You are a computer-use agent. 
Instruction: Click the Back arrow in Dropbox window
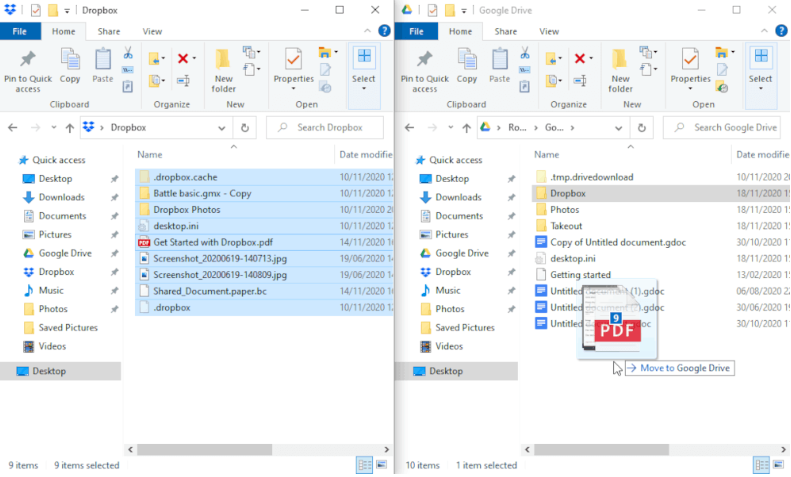[x=14, y=128]
